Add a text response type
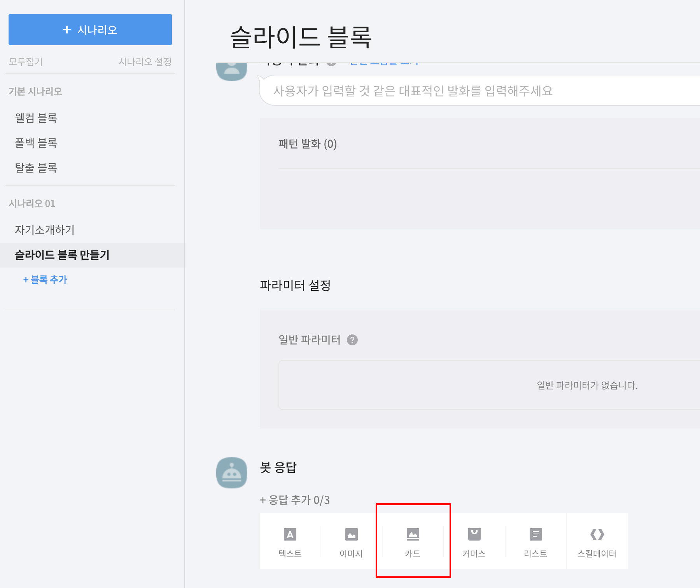Viewport: 700px width, 588px height. [290, 541]
